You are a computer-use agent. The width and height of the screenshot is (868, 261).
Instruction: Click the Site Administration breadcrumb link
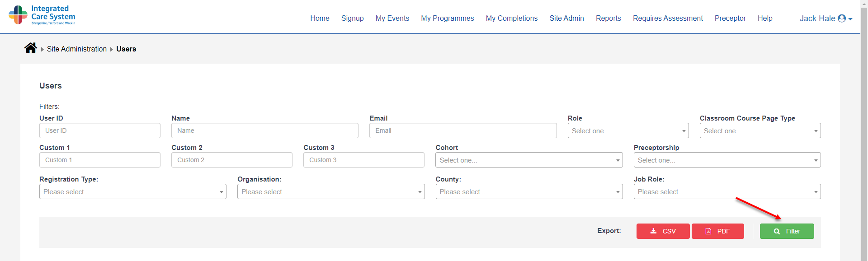77,49
